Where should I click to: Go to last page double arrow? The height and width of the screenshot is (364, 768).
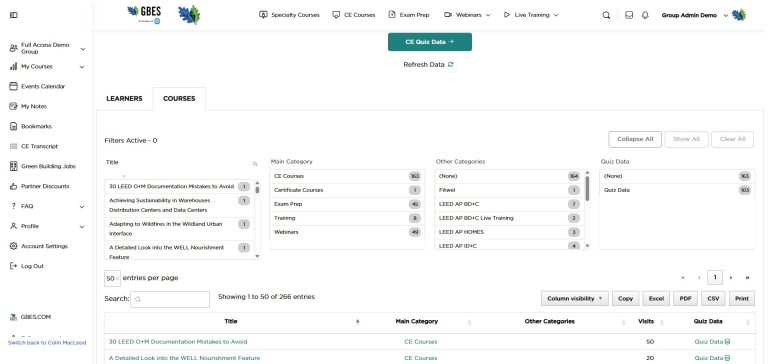point(747,278)
